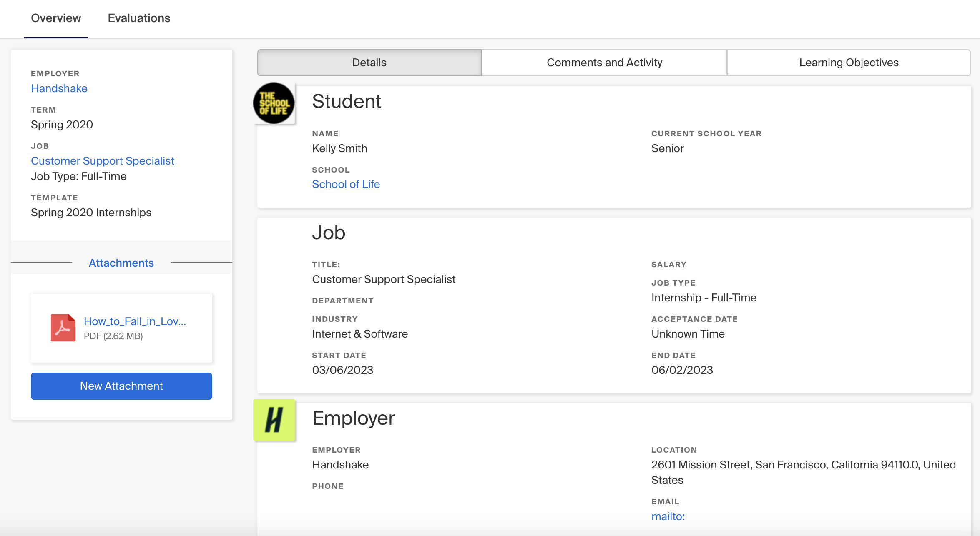Screen dimensions: 980x536
Task: Open the Learning Objectives tab
Action: tap(849, 63)
